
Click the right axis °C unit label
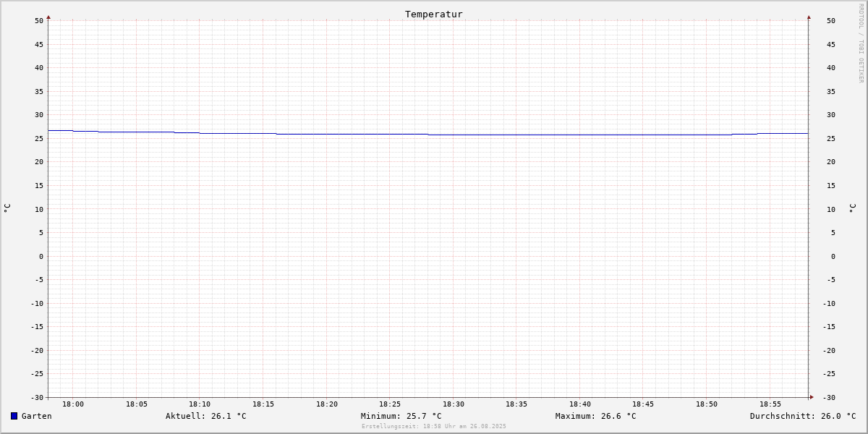(x=852, y=208)
